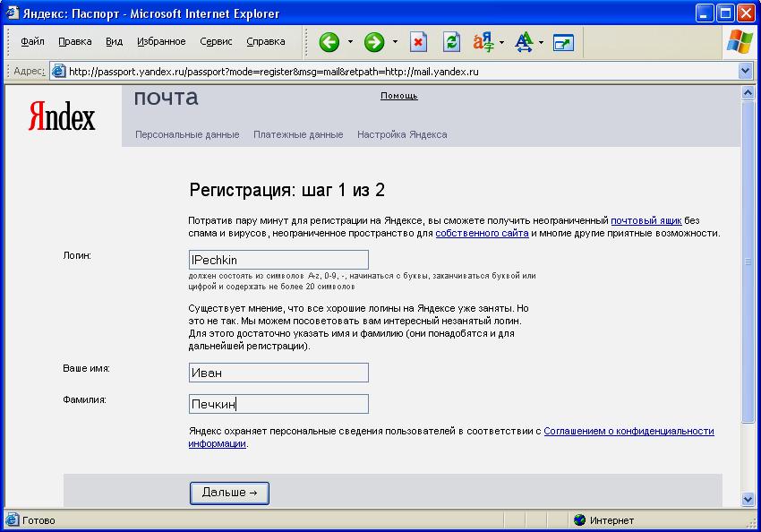Click the page icon in address bar
The image size is (761, 532).
tap(59, 72)
